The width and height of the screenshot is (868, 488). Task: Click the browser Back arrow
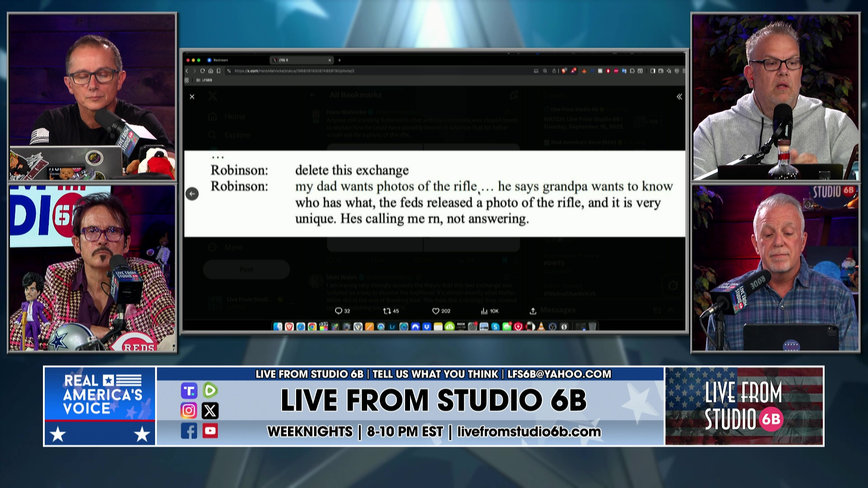187,71
